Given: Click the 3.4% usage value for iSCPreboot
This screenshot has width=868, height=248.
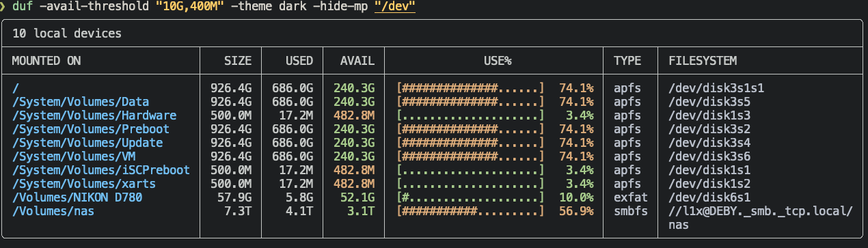Looking at the screenshot, I should (580, 170).
